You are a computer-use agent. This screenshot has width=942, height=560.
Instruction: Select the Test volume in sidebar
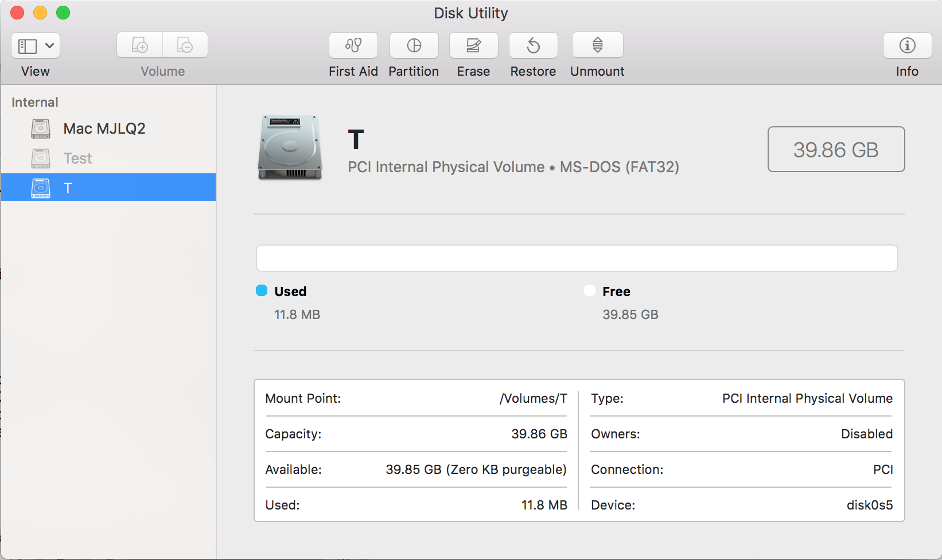108,158
